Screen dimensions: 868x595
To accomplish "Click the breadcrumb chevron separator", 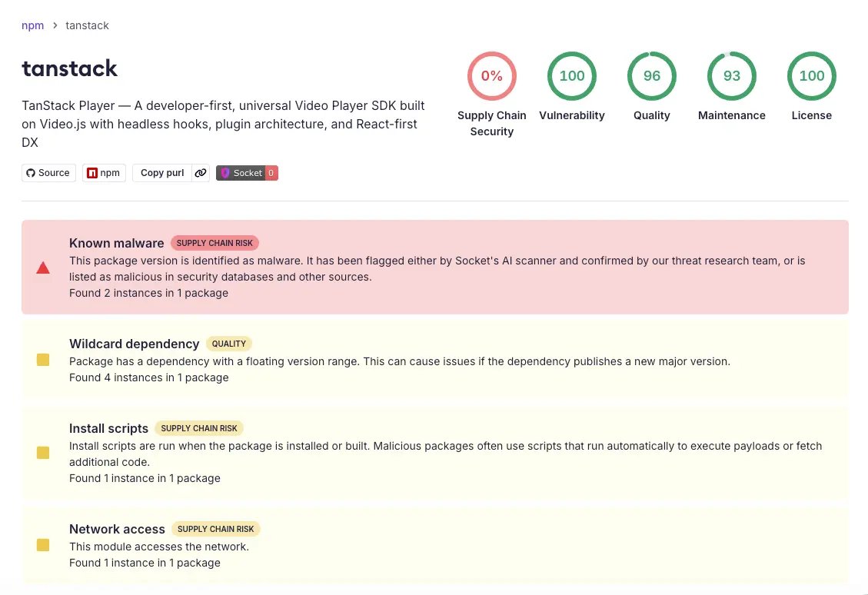I will tap(55, 25).
